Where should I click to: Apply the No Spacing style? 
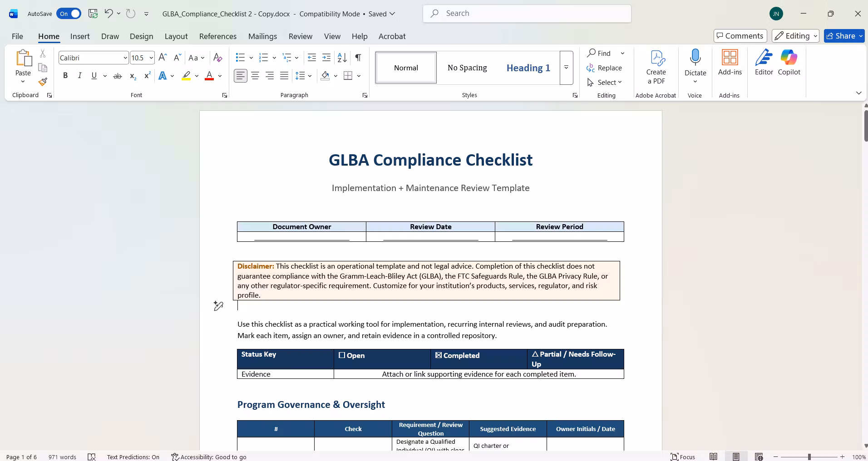tap(467, 68)
